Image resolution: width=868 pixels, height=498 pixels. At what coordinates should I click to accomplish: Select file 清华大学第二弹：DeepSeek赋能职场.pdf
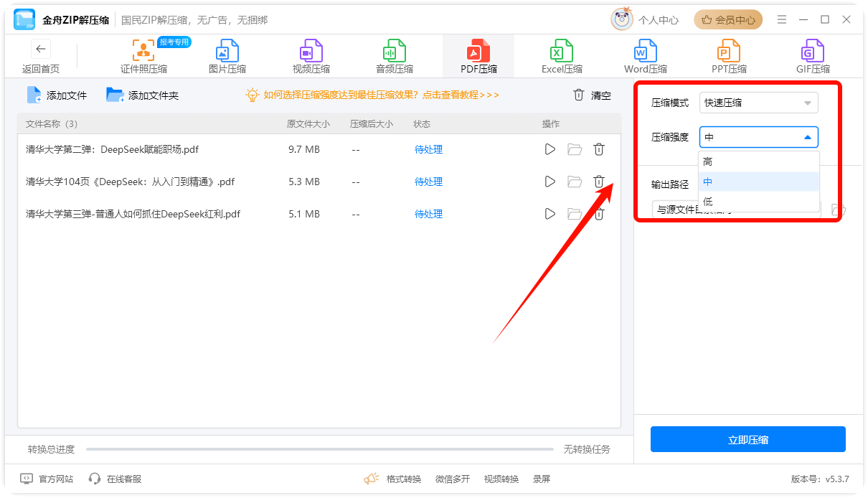(113, 149)
